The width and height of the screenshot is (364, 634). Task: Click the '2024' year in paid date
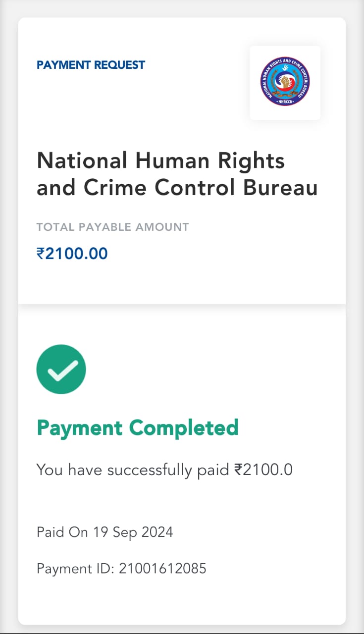157,532
